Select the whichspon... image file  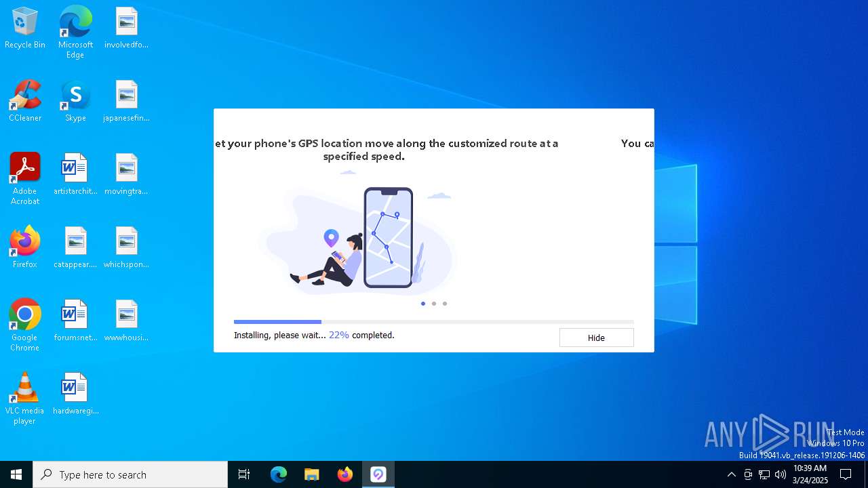pyautogui.click(x=126, y=248)
